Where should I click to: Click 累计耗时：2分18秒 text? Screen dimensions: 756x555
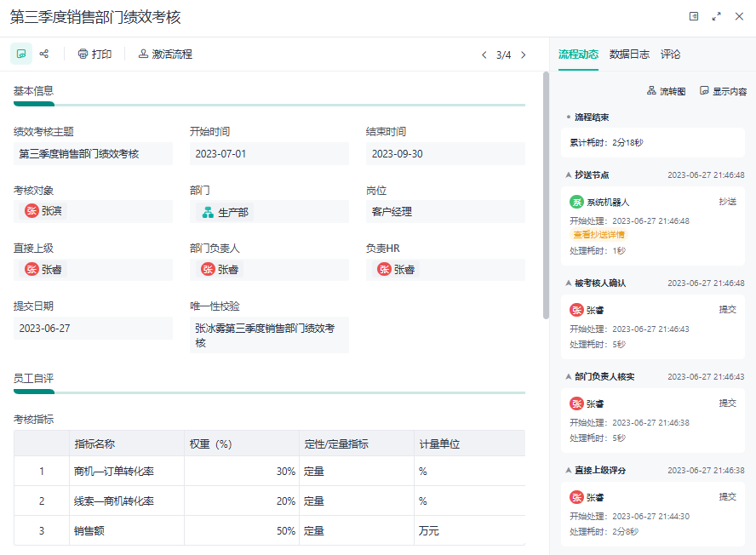[x=606, y=143]
